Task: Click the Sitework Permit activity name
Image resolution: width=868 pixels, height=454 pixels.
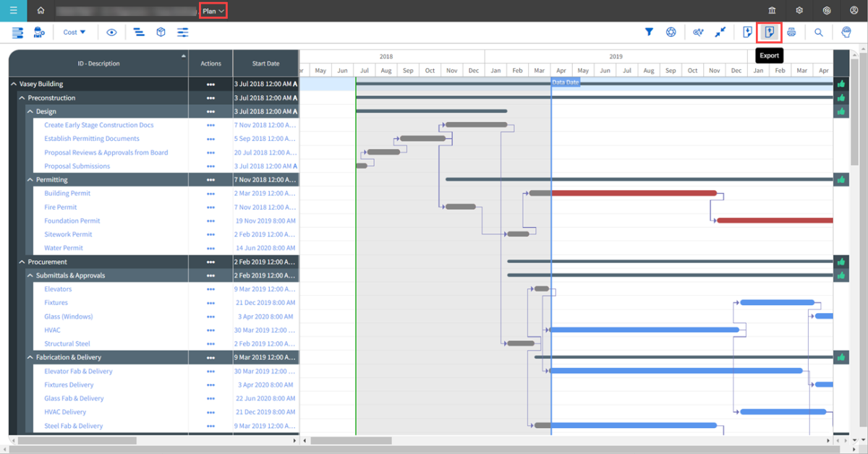Action: pos(68,234)
